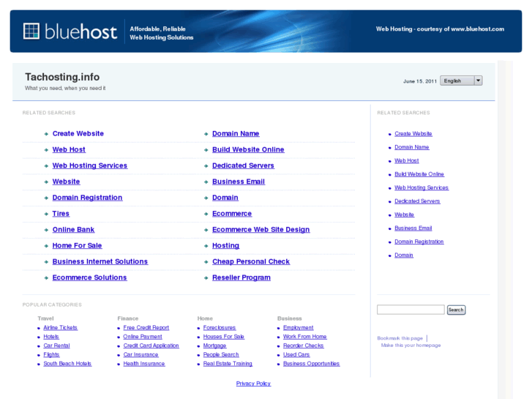Click the Search button
Image resolution: width=532 pixels, height=399 pixels.
pos(456,310)
